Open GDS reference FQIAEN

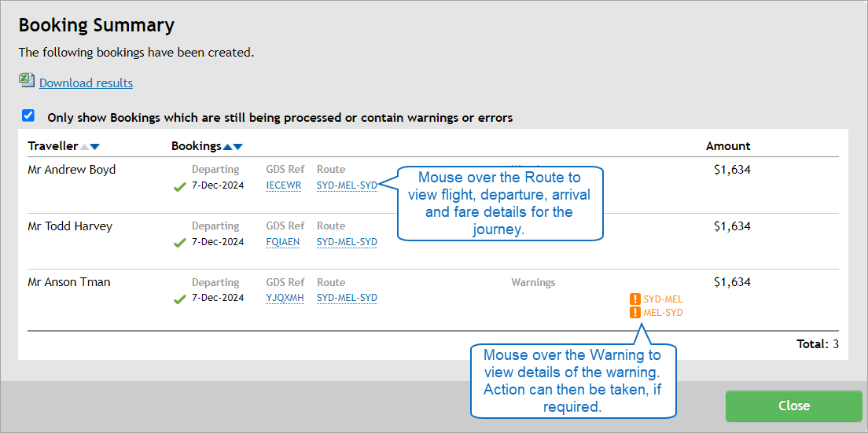click(282, 242)
